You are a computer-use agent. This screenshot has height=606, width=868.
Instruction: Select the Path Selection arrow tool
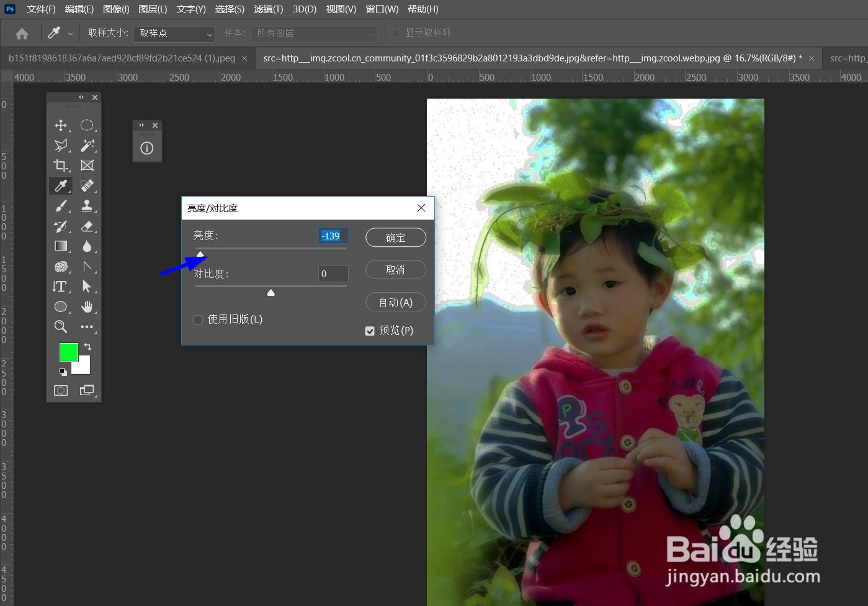pos(87,287)
